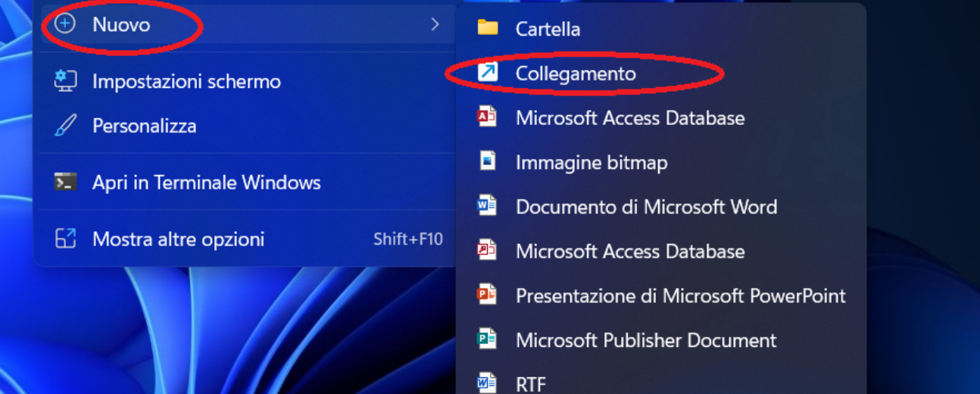Click the yellow folder icon for Cartella
980x394 pixels.
488,29
